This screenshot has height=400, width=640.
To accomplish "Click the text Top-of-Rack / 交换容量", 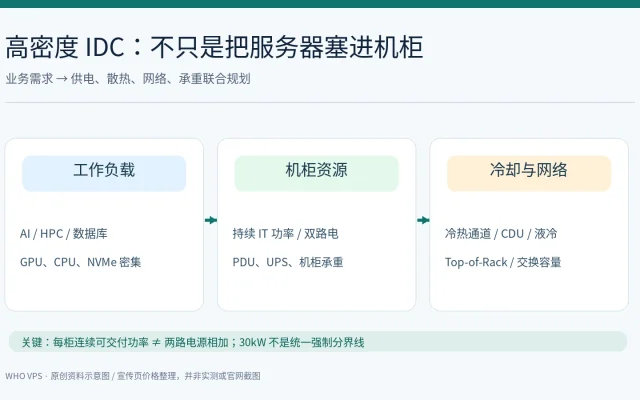I will click(503, 262).
